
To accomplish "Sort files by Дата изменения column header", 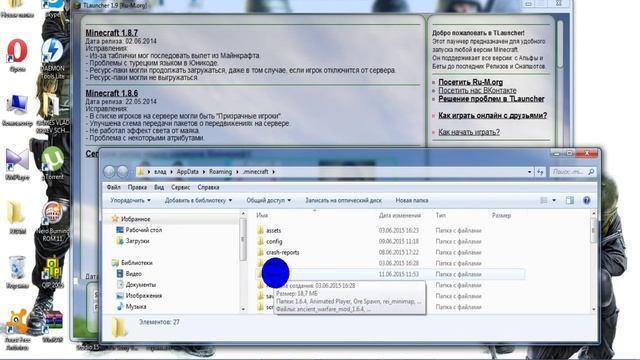I will tap(400, 215).
